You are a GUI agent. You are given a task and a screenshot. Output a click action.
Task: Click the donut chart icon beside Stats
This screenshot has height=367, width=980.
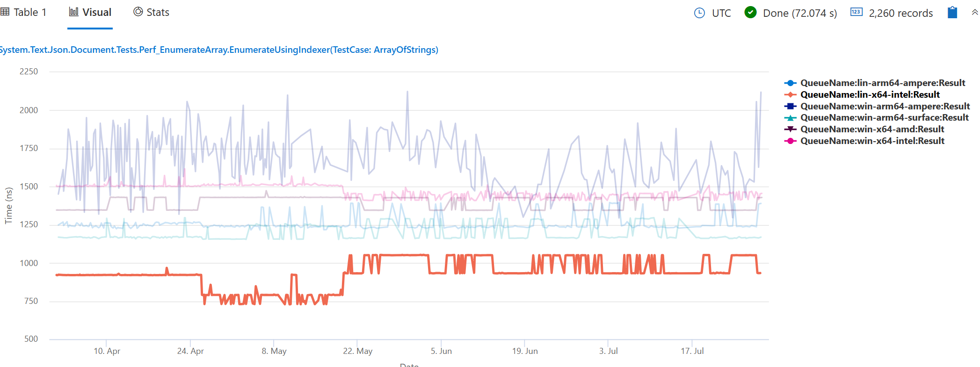pyautogui.click(x=138, y=12)
